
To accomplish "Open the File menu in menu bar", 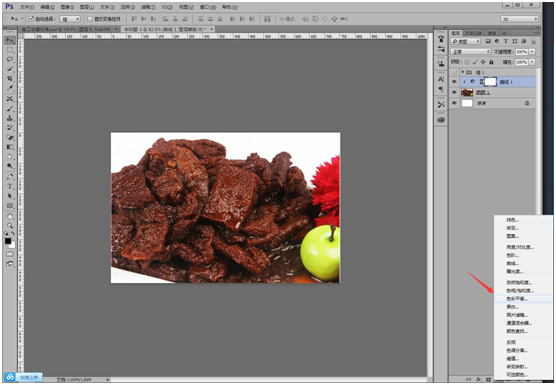I will click(27, 7).
